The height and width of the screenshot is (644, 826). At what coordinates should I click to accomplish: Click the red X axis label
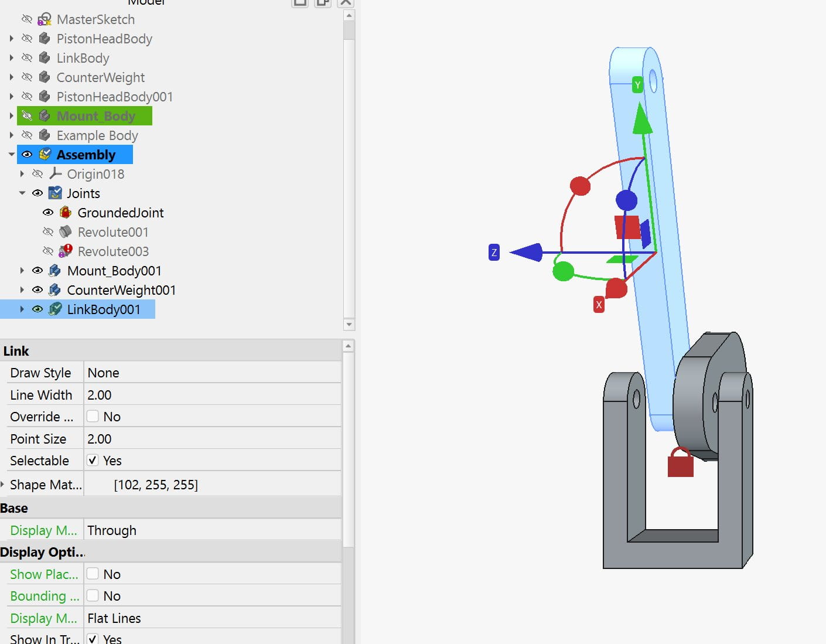[x=599, y=305]
